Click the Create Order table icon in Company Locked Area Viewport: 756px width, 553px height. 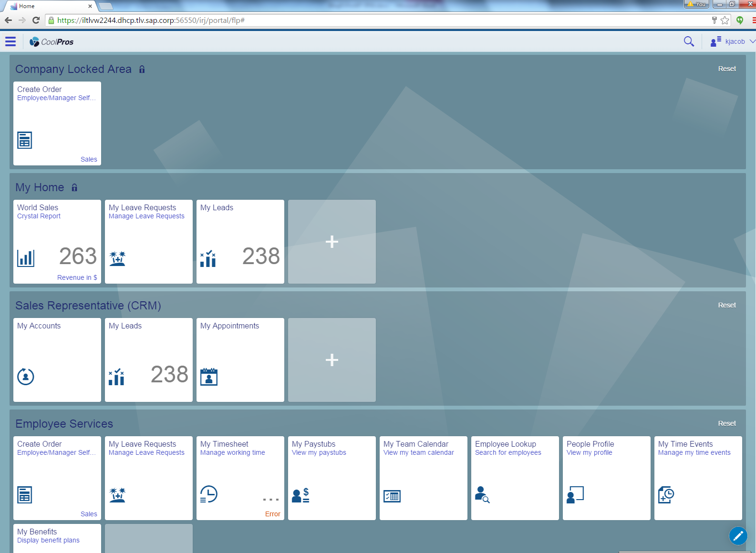(x=25, y=140)
